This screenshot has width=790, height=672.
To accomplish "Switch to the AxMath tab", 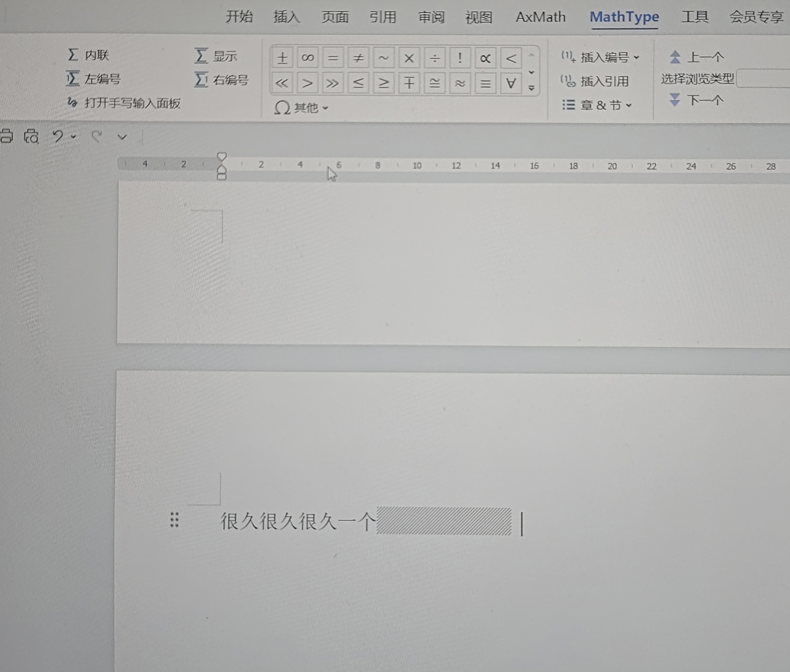I will [540, 17].
